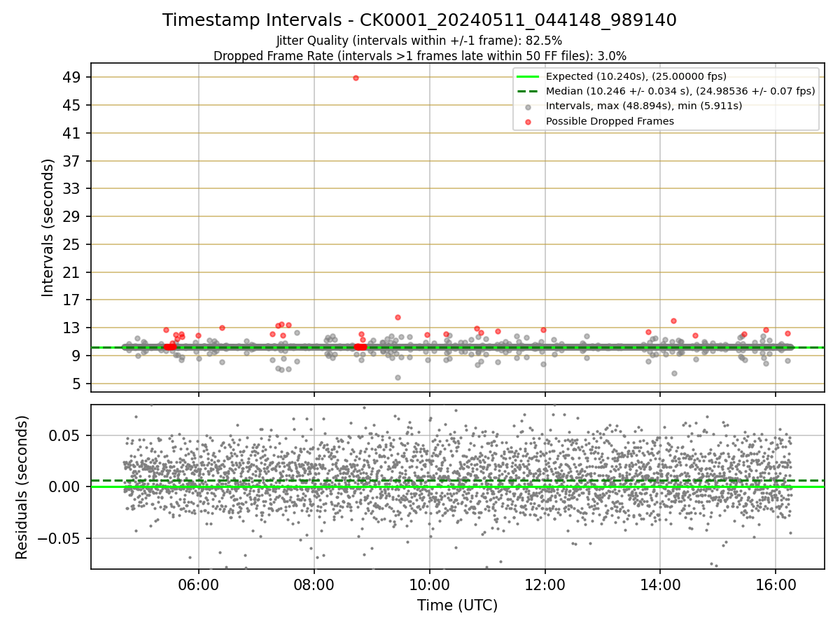This screenshot has height=630, width=840.
Task: Click the 45 tick on the intervals axis
Action: [x=72, y=105]
